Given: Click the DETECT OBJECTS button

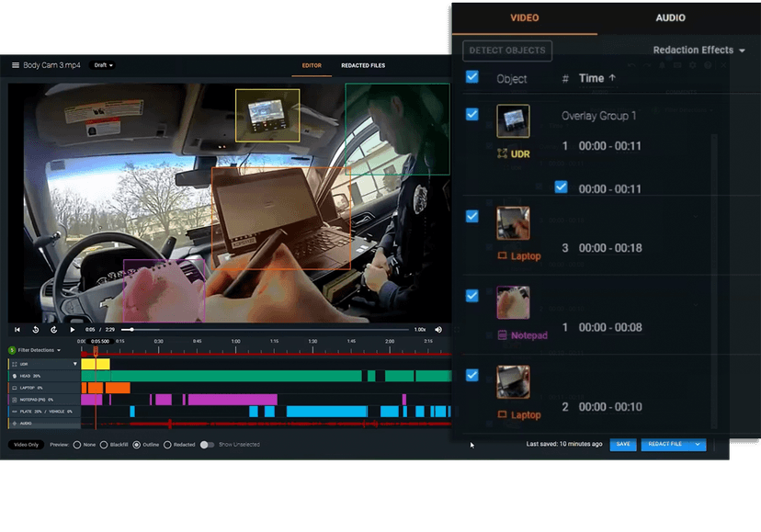Looking at the screenshot, I should tap(506, 51).
